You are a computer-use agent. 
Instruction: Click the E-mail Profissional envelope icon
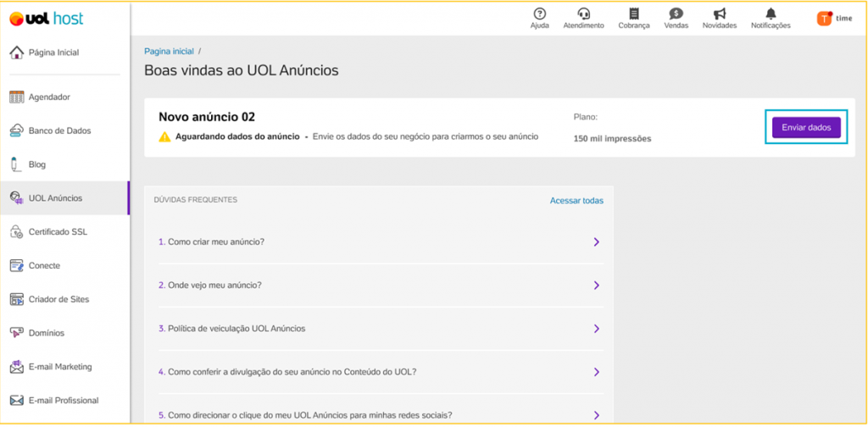click(x=17, y=401)
